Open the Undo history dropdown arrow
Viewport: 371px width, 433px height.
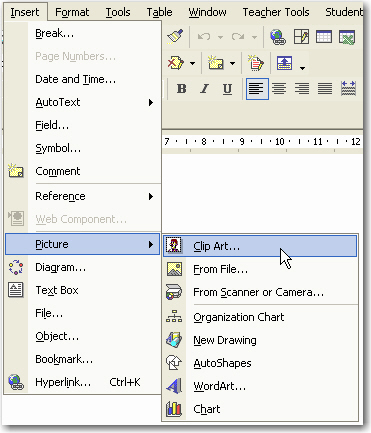click(220, 37)
